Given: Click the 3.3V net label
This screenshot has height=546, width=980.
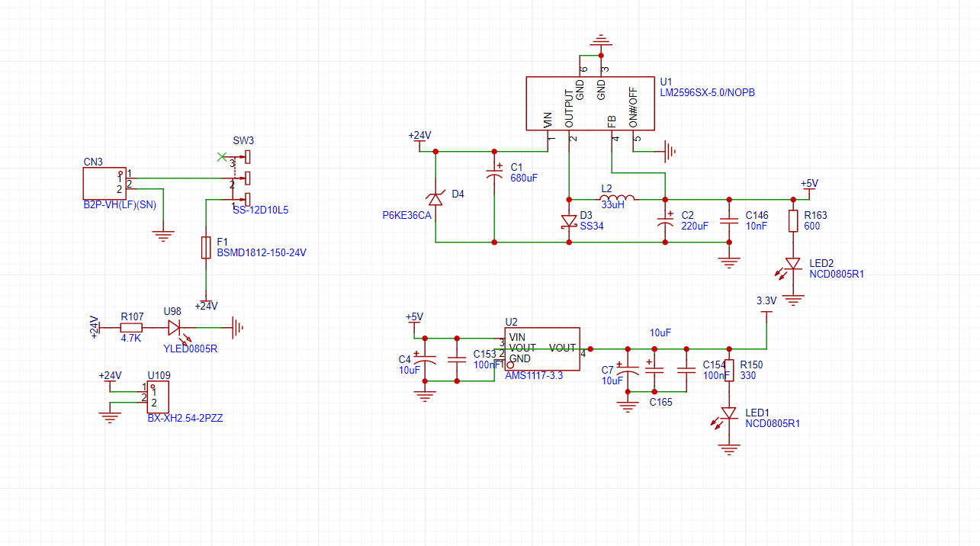Looking at the screenshot, I should tap(766, 301).
